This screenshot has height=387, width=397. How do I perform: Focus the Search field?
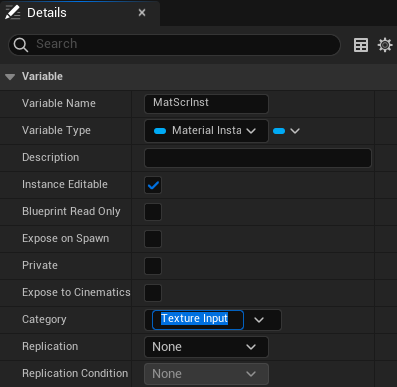(x=174, y=44)
